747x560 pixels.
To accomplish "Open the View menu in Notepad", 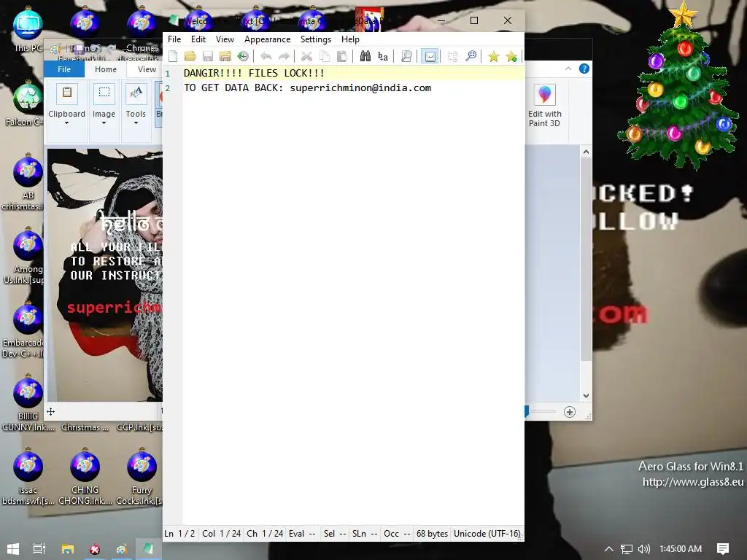I will (x=225, y=39).
